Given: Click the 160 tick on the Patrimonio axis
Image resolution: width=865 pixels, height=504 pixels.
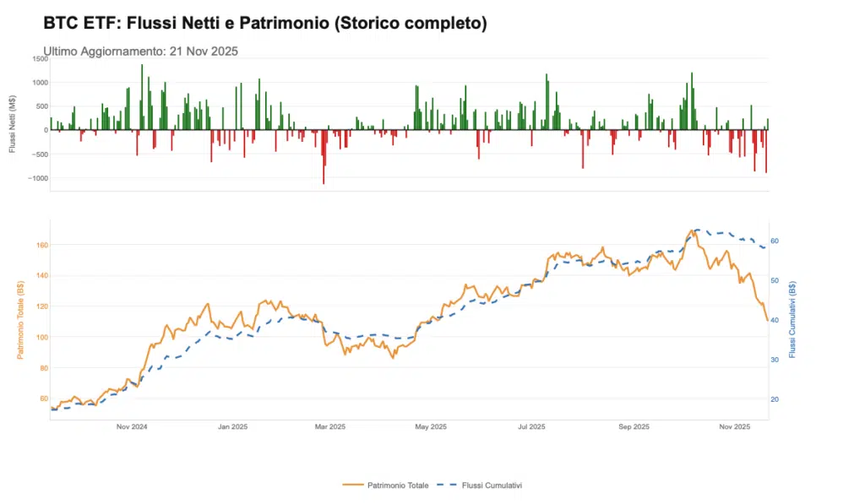Looking at the screenshot, I should click(41, 245).
